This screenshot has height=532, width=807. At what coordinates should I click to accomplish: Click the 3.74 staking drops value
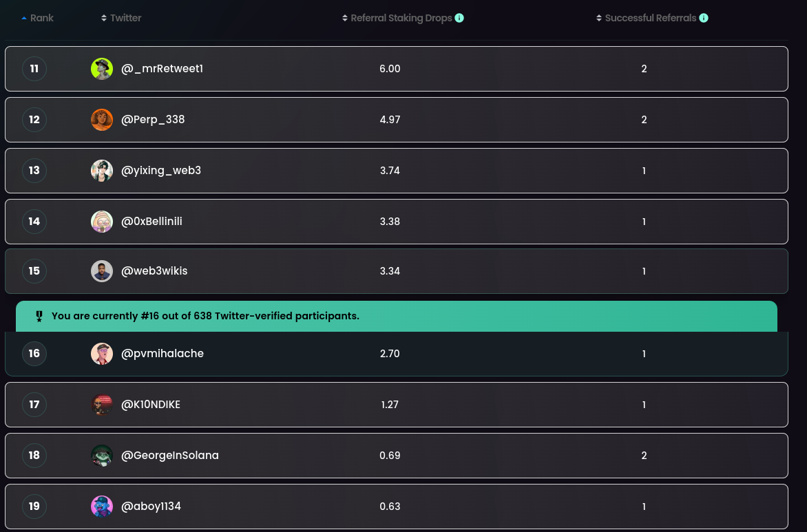pos(390,171)
